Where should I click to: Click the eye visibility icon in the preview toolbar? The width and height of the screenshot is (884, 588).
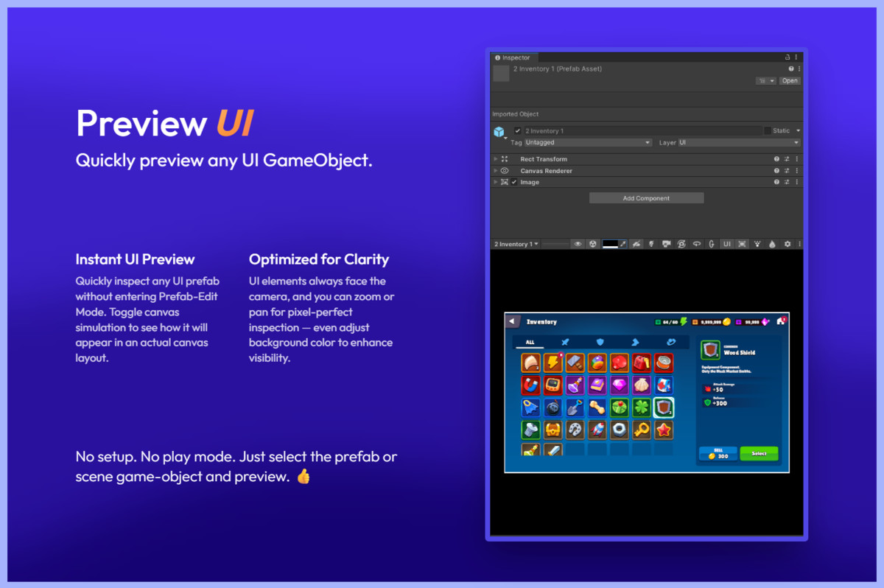pos(578,244)
